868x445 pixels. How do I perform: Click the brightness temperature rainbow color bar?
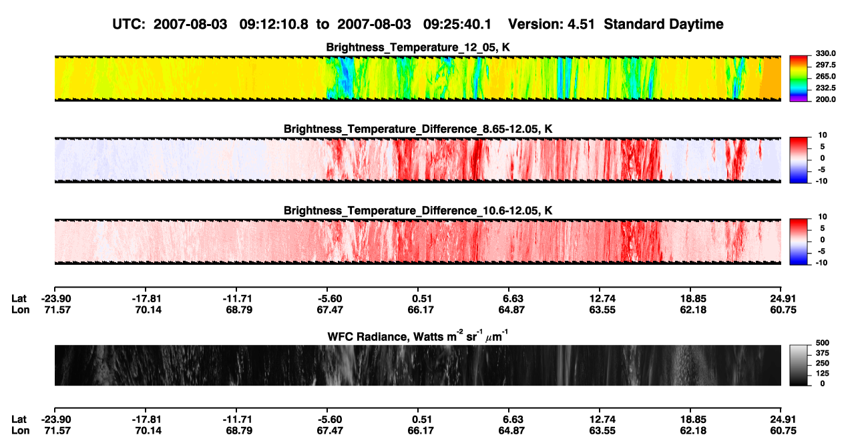coord(798,79)
